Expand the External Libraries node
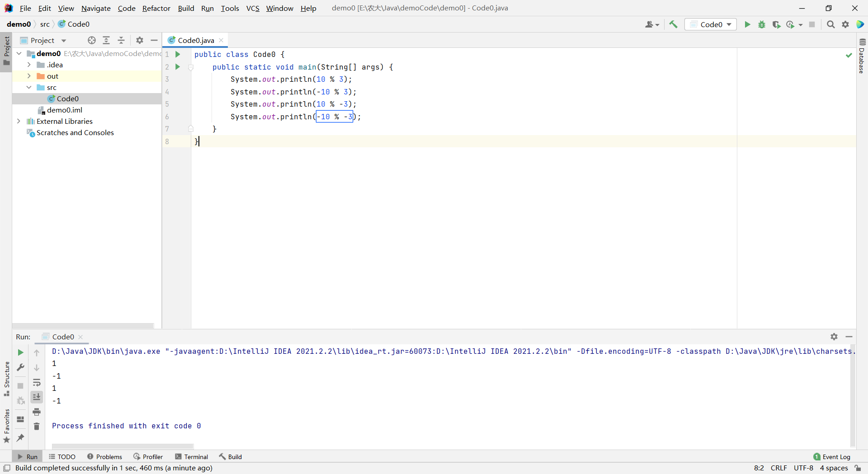 [x=19, y=121]
